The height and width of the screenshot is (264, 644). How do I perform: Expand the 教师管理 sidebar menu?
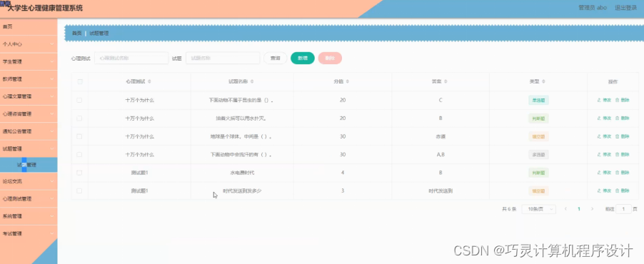(29, 78)
